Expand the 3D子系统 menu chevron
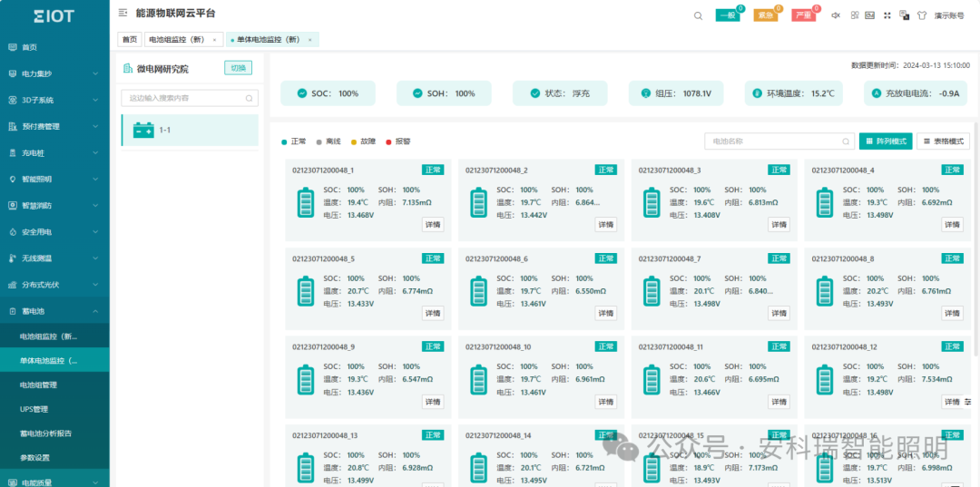 pyautogui.click(x=95, y=100)
